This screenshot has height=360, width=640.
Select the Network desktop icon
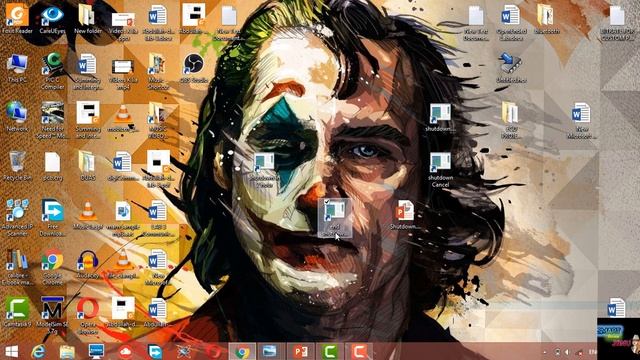17,117
